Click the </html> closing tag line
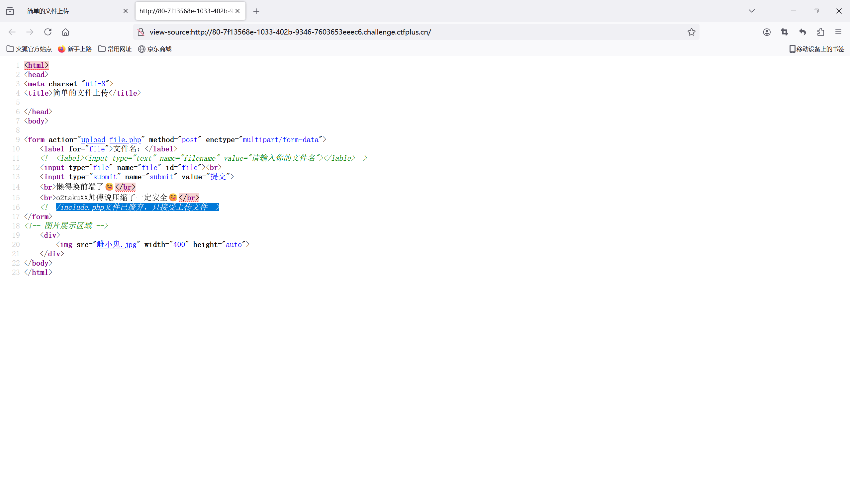 click(38, 272)
